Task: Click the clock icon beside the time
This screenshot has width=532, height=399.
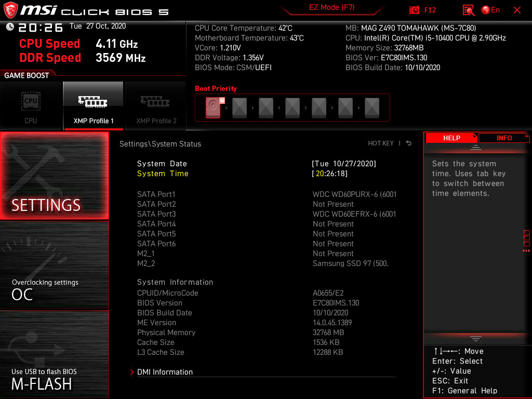Action: click(x=10, y=26)
